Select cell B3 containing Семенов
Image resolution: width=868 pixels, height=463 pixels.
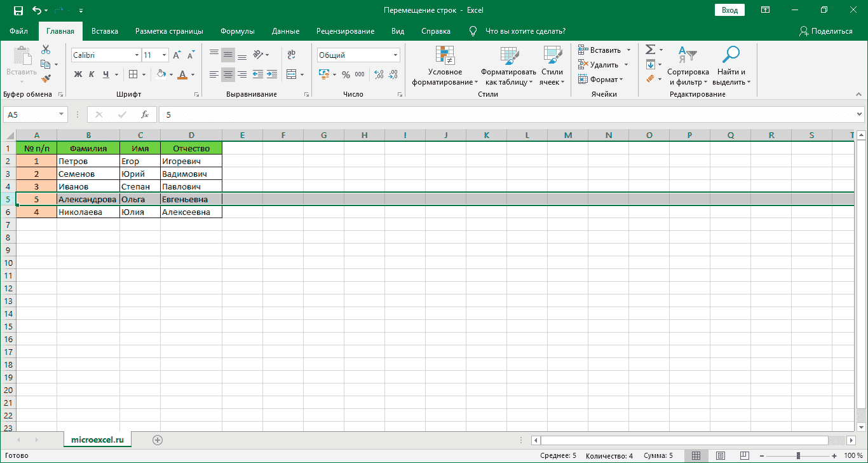coord(88,173)
